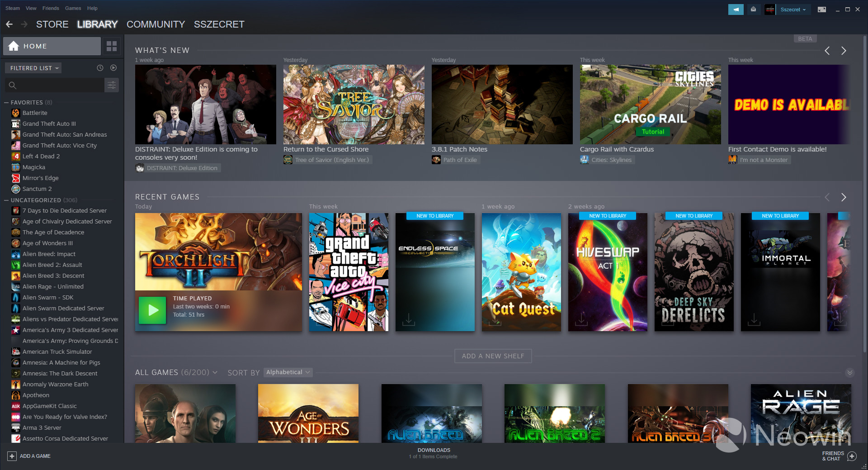The height and width of the screenshot is (470, 868).
Task: Open the Games menu
Action: [x=73, y=8]
